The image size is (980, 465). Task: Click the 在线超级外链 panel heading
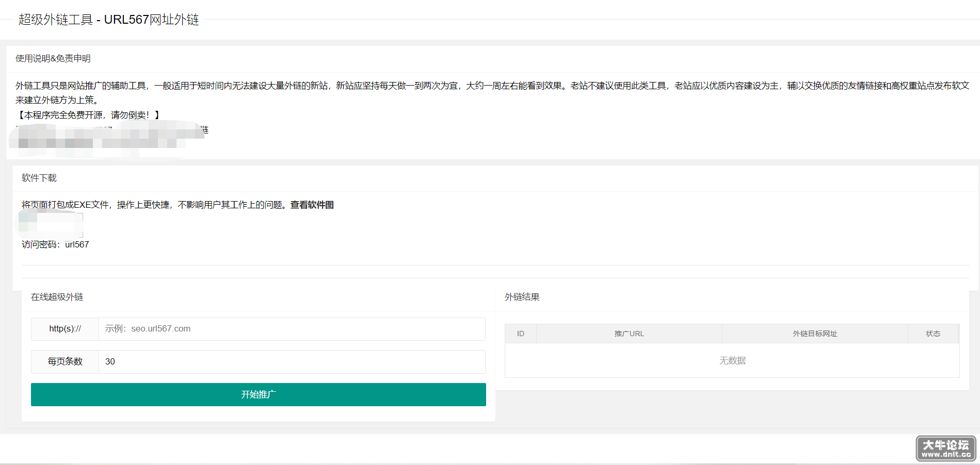(x=57, y=297)
